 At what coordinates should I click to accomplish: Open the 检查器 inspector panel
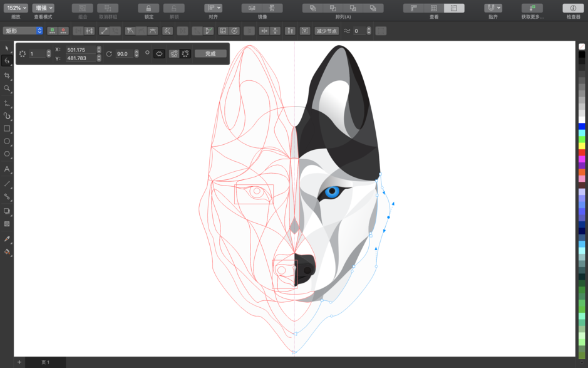572,8
